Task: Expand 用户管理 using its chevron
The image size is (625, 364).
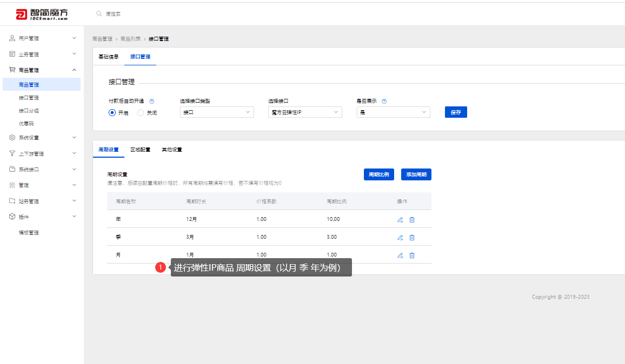Action: pyautogui.click(x=74, y=38)
